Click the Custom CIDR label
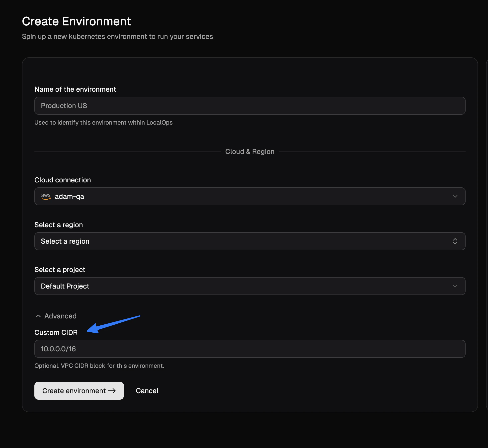Viewport: 488px width, 448px height. pos(56,332)
